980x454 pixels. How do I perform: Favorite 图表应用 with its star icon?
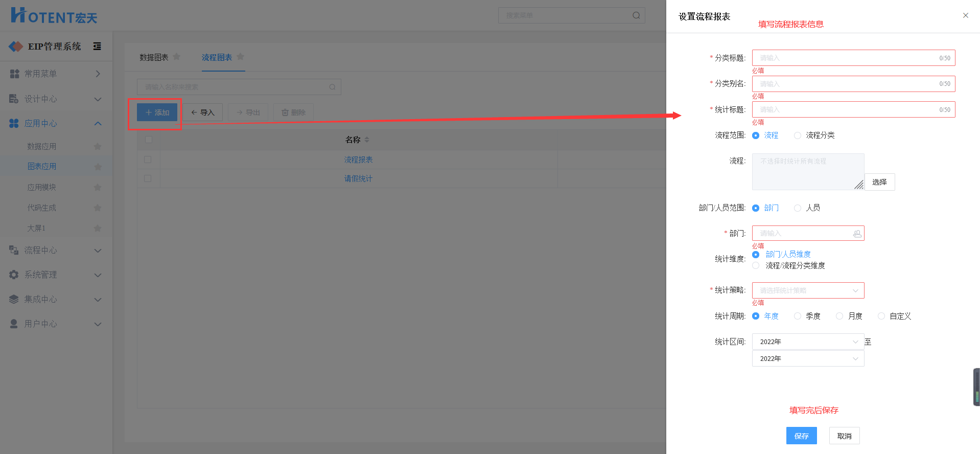(98, 167)
